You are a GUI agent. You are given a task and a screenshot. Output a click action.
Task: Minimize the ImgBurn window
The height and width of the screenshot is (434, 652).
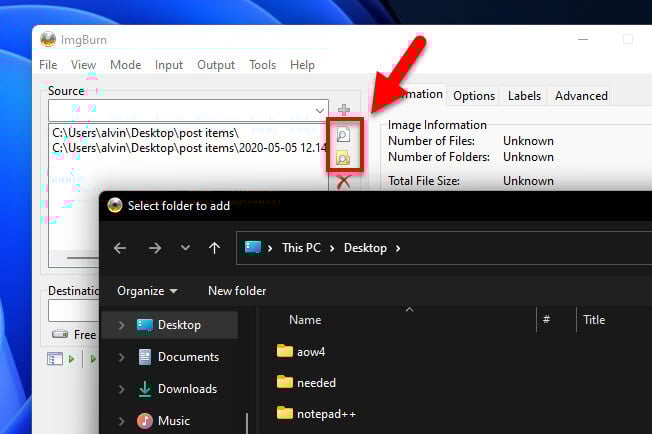coord(583,39)
